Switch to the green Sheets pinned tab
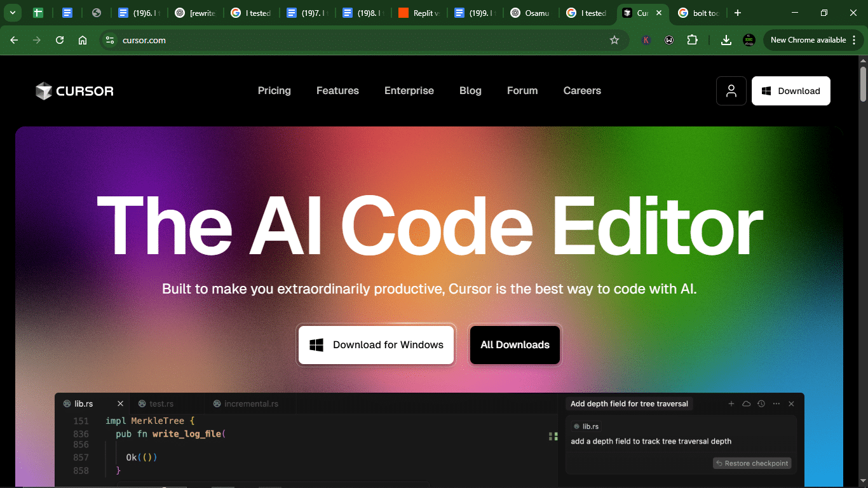868x488 pixels. (x=38, y=13)
